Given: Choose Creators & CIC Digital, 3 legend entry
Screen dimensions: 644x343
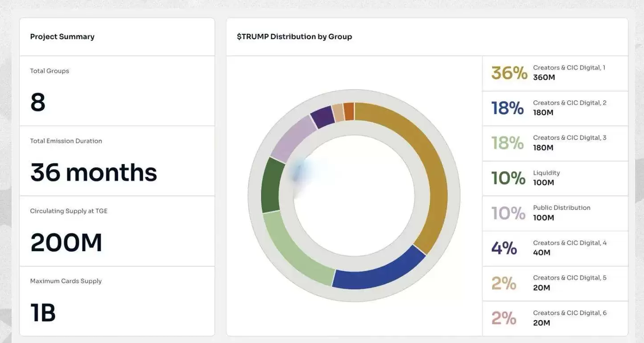Looking at the screenshot, I should pyautogui.click(x=555, y=143).
